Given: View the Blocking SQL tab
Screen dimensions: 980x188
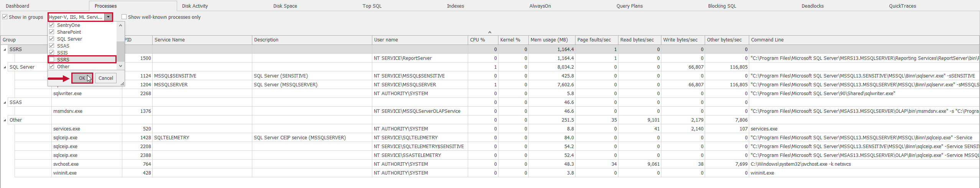Looking at the screenshot, I should 722,6.
